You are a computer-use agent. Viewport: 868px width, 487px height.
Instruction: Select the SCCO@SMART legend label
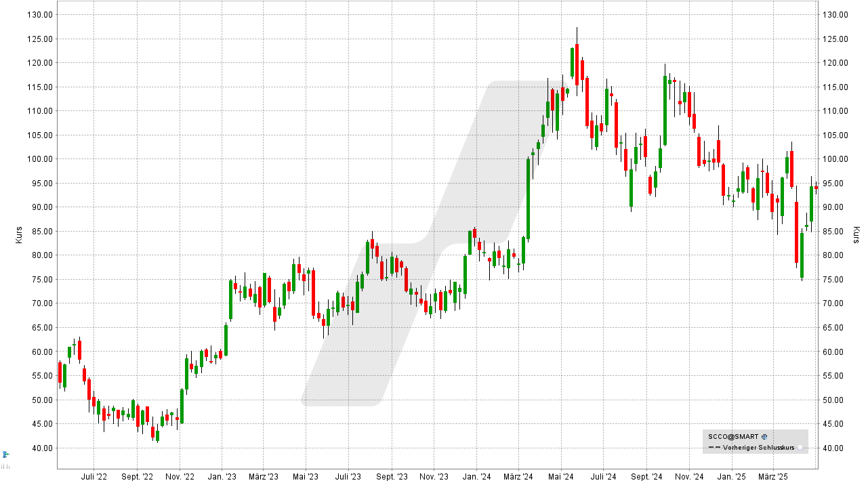coord(733,437)
